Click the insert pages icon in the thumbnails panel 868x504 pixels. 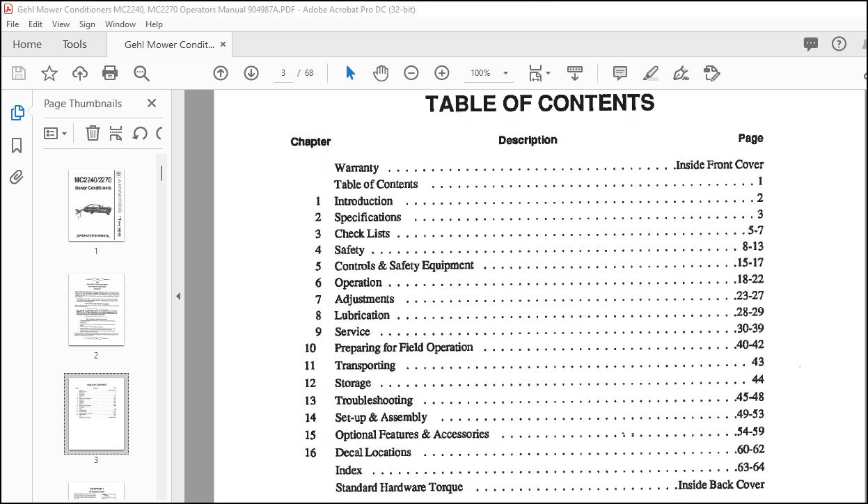[x=116, y=133]
